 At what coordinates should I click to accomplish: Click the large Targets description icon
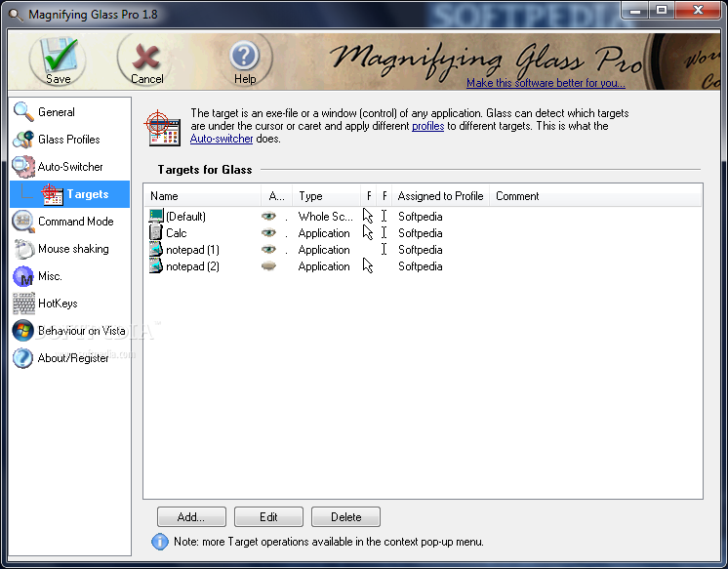pyautogui.click(x=163, y=128)
